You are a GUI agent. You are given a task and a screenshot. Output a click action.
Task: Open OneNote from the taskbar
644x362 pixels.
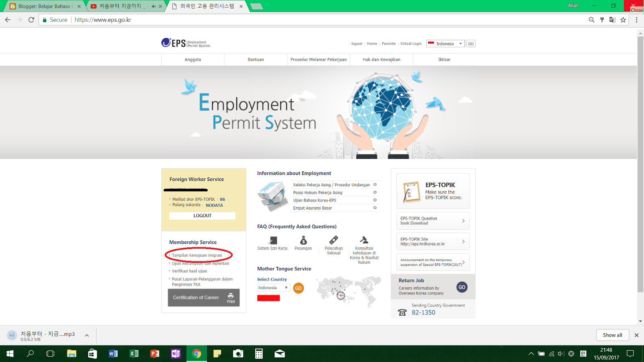click(x=176, y=354)
